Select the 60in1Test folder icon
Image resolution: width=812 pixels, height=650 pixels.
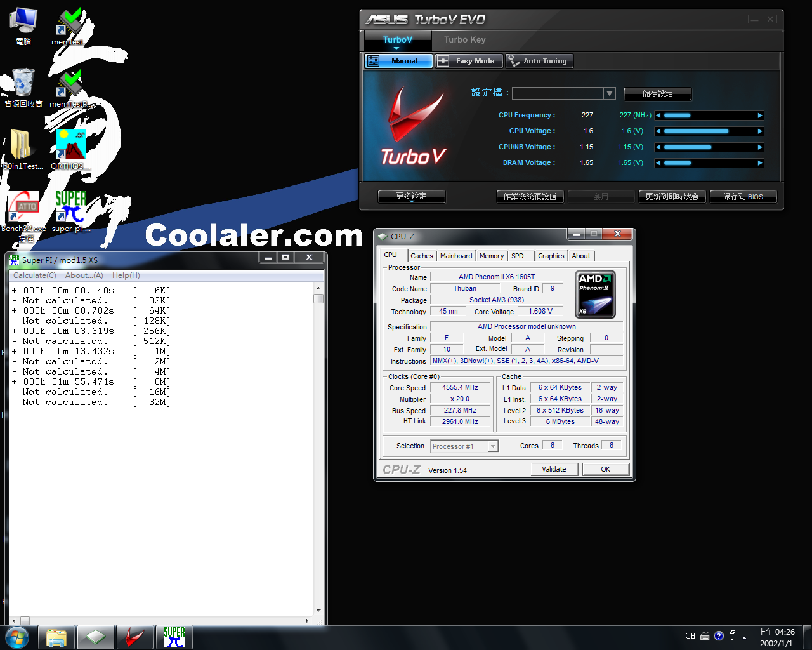click(23, 150)
